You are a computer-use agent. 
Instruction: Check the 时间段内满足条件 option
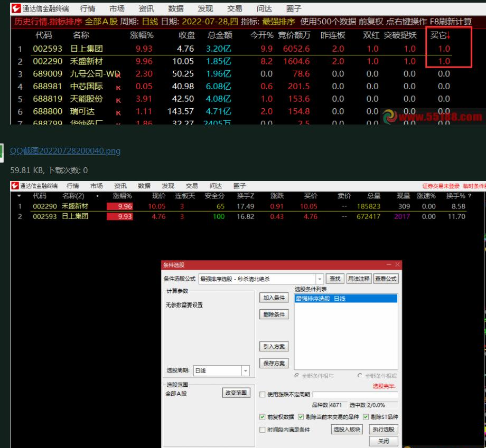click(x=263, y=430)
